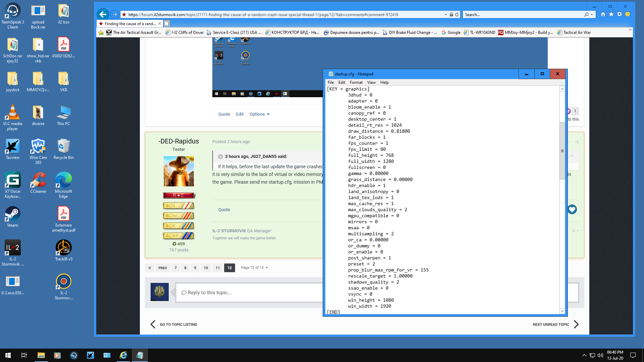Image resolution: width=644 pixels, height=362 pixels.
Task: Open Tacview desktop shortcut
Action: pyautogui.click(x=13, y=149)
